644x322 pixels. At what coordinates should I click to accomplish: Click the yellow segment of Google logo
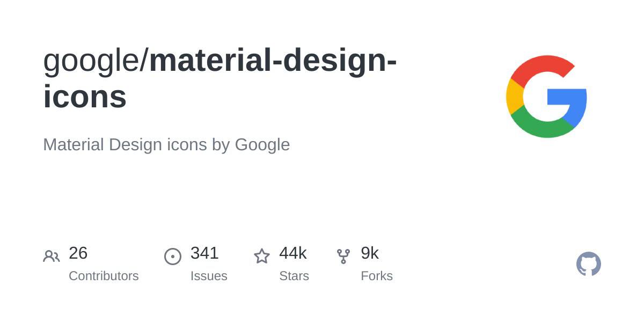(514, 97)
